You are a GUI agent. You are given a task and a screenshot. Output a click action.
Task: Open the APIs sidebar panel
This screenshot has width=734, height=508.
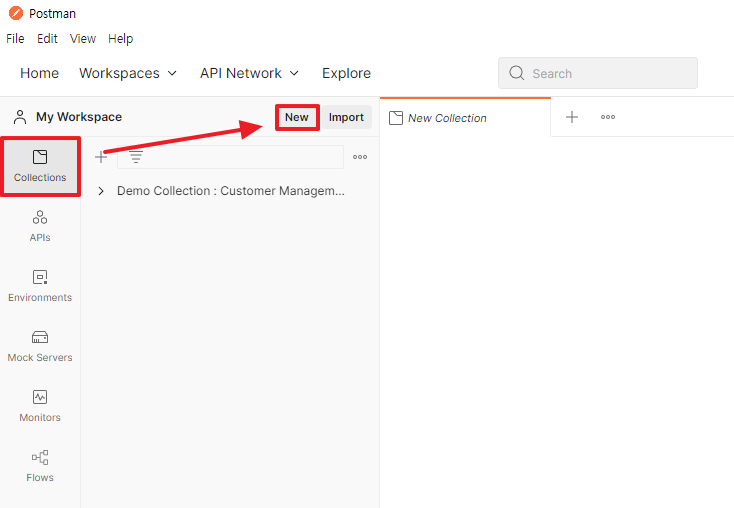click(40, 226)
